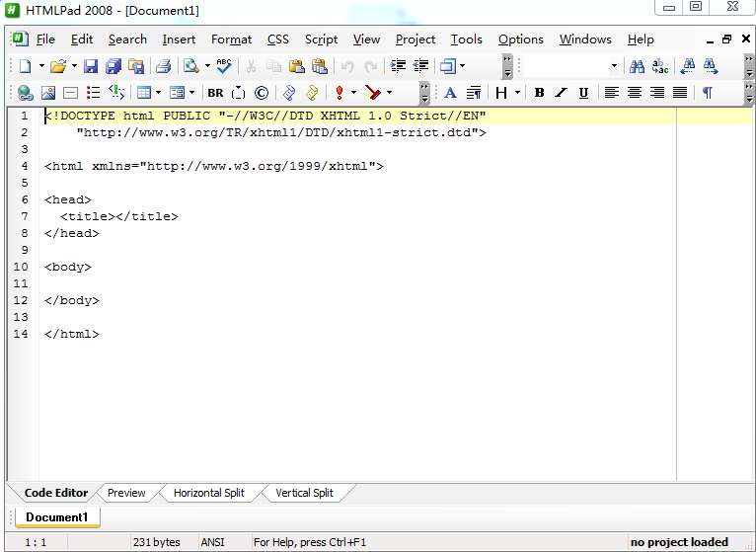The height and width of the screenshot is (552, 756).
Task: Open the File menu
Action: 45,39
